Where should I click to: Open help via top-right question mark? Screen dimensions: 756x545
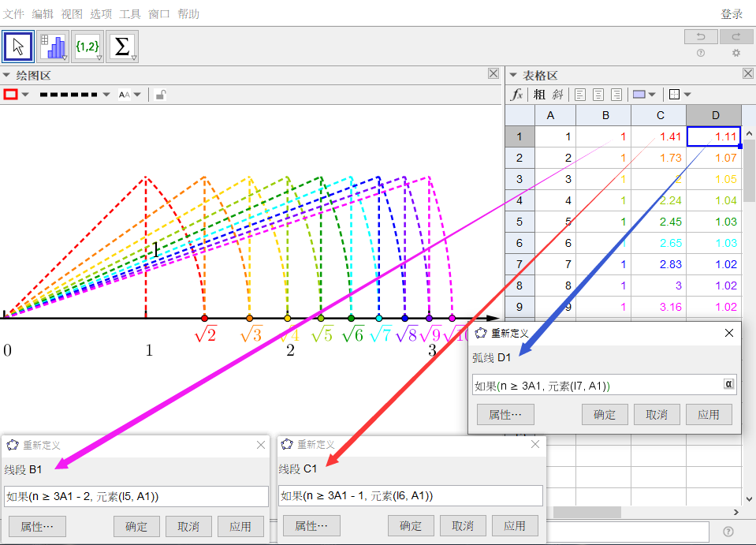pos(701,53)
